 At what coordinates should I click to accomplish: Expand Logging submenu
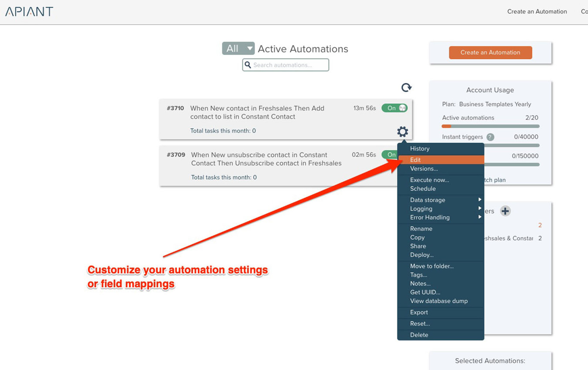440,209
